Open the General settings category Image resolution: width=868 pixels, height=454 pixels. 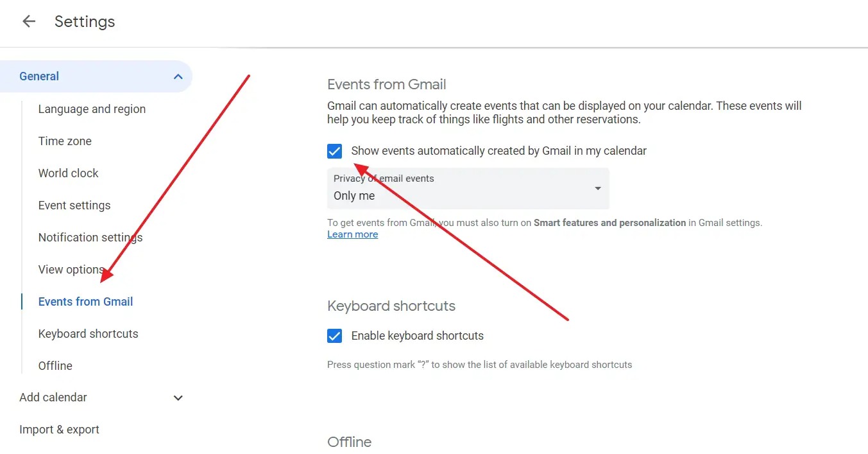(96, 76)
